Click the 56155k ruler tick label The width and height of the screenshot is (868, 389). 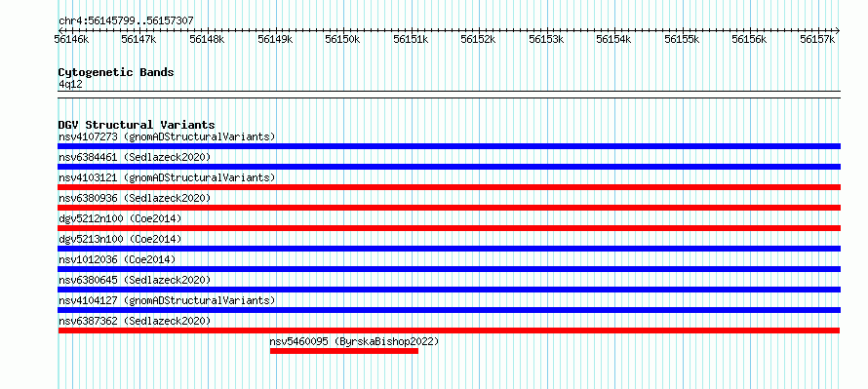pyautogui.click(x=682, y=39)
